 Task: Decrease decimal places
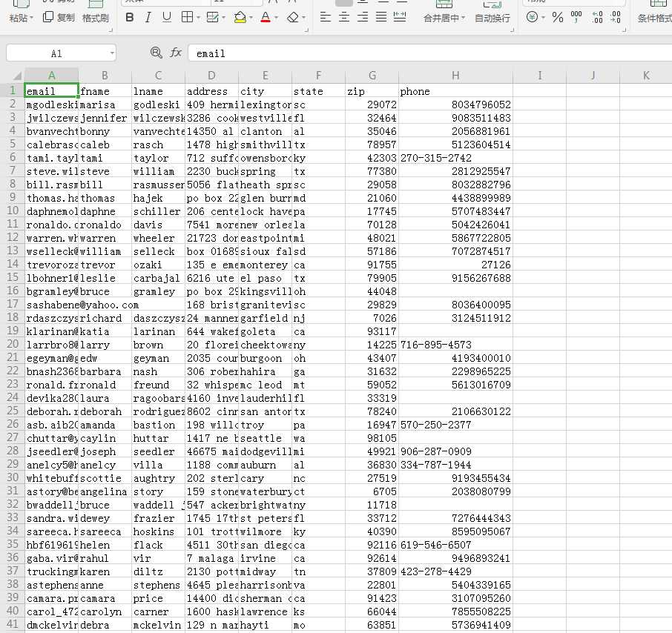click(616, 17)
